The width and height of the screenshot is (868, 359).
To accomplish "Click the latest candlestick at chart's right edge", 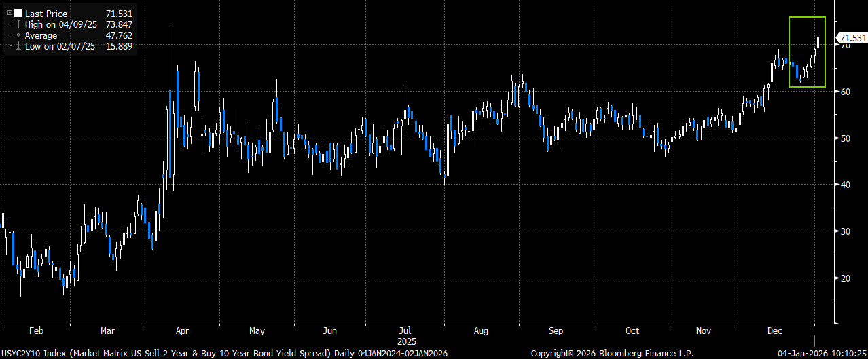I will pyautogui.click(x=818, y=45).
